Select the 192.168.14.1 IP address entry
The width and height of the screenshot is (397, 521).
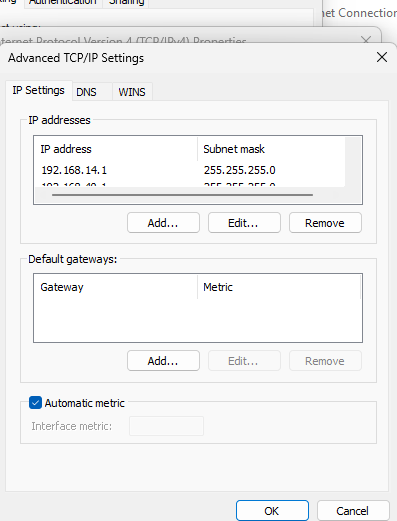[x=74, y=170]
